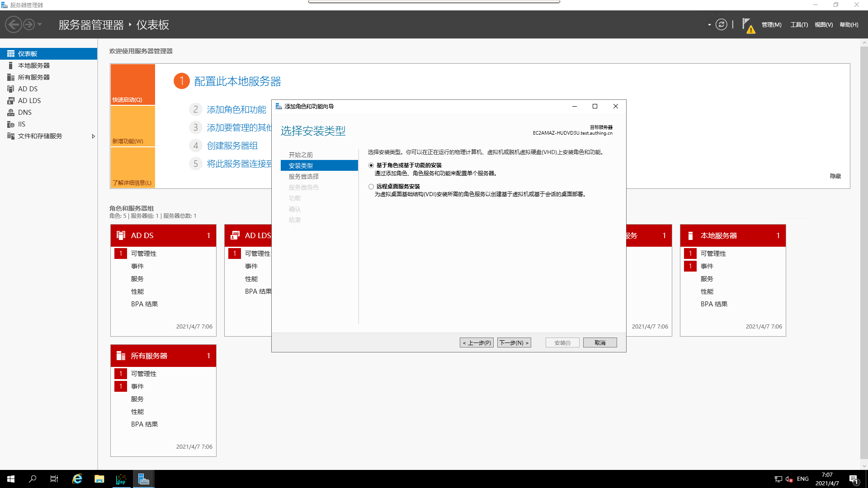This screenshot has height=488, width=868.
Task: Click the AD DS sidebar icon
Action: pos(11,89)
